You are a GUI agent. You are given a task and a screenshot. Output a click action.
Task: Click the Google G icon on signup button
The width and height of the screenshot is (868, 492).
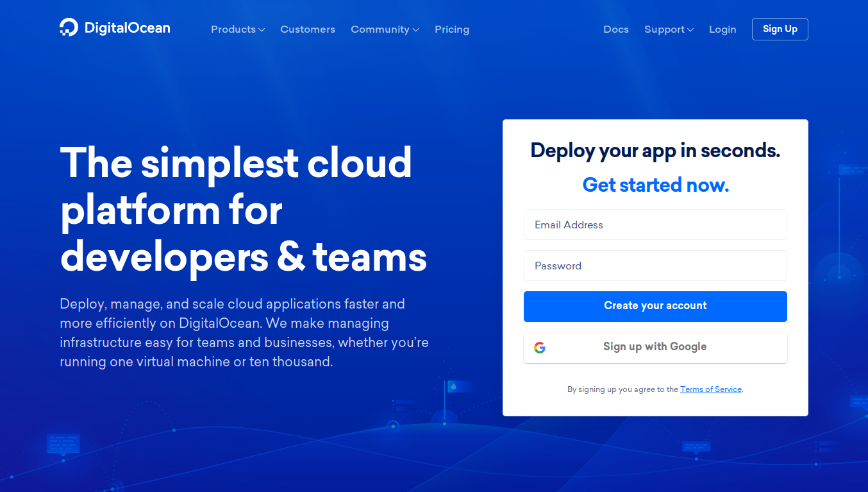point(540,347)
